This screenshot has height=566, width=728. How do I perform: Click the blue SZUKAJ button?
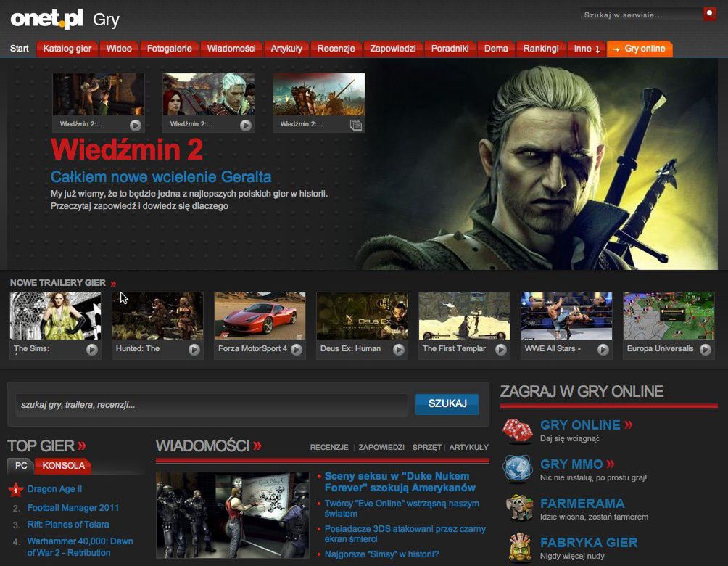(x=447, y=403)
